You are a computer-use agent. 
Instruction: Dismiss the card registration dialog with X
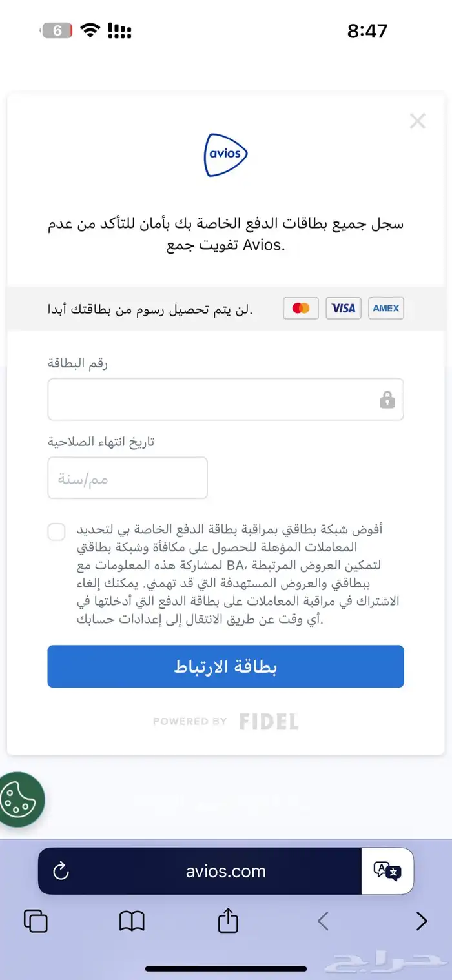pos(417,121)
